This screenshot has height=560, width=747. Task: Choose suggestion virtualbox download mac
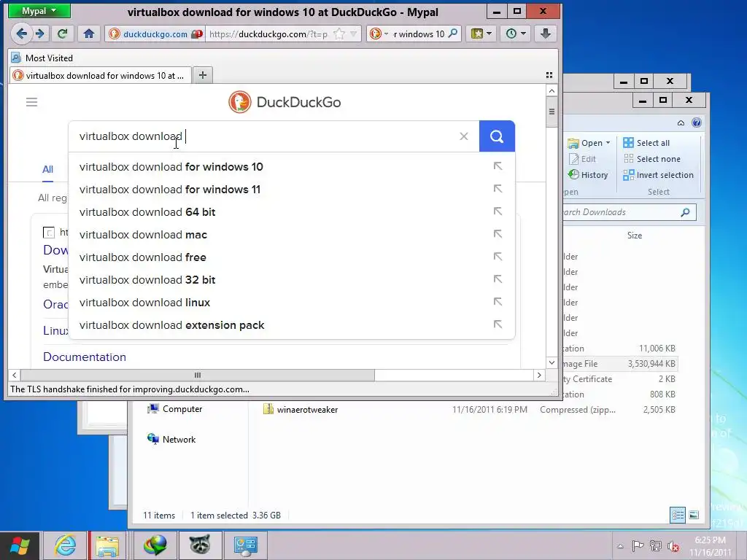(292, 235)
